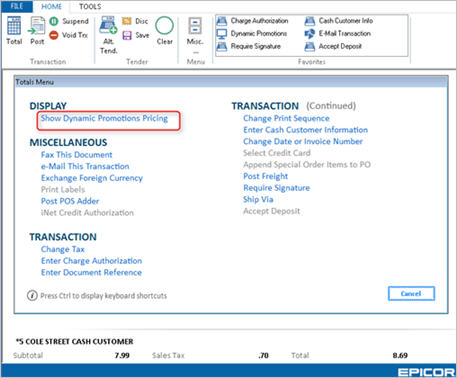This screenshot has width=457, height=378.
Task: Click the Change Tax link
Action: click(x=63, y=249)
